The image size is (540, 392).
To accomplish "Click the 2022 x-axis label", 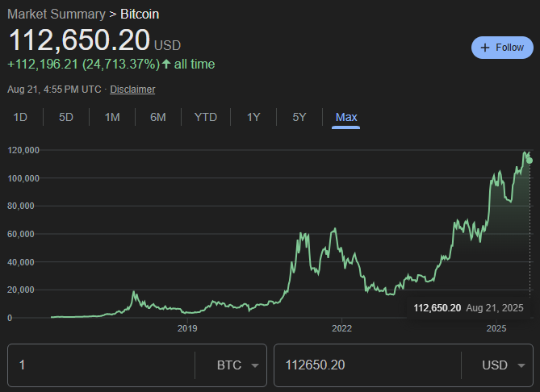I will pos(341,328).
